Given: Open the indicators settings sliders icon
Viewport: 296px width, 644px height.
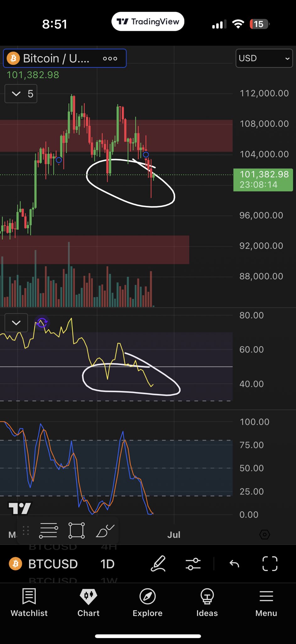Looking at the screenshot, I should (193, 563).
